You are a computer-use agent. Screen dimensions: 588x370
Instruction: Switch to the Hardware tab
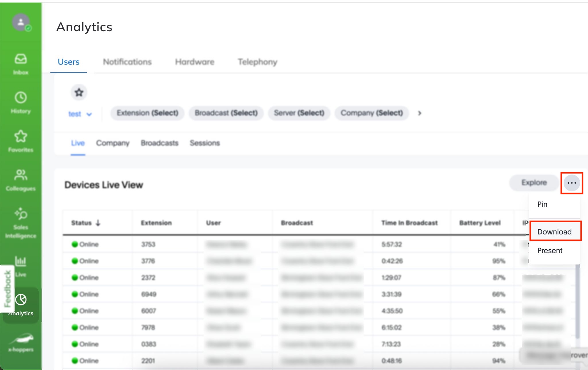(195, 62)
